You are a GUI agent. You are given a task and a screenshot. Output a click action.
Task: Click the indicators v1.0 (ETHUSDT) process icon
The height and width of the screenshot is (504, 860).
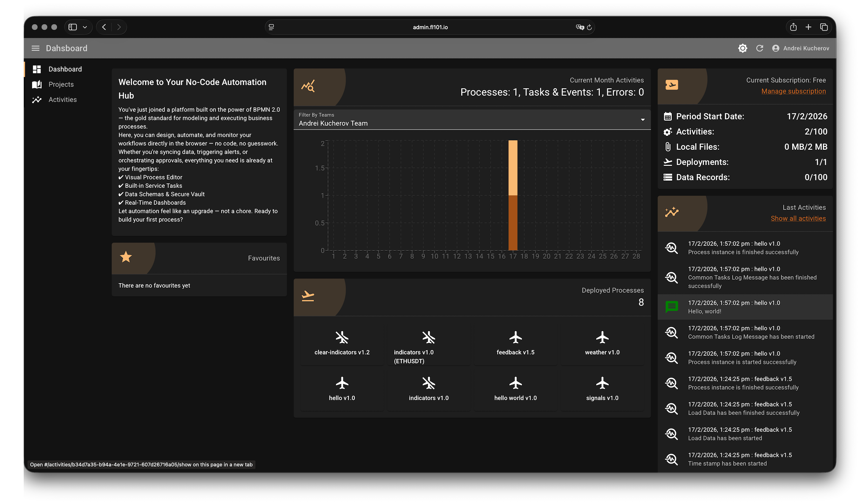click(x=428, y=337)
